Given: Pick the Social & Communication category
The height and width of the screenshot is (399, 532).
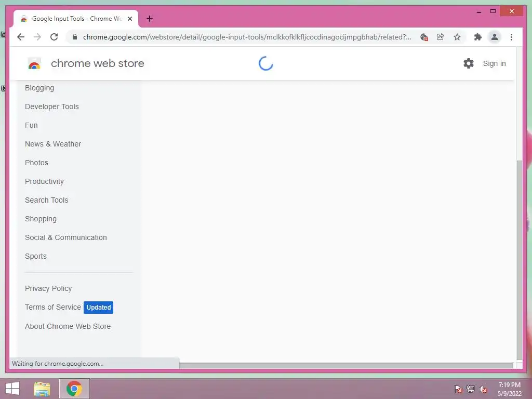Looking at the screenshot, I should 66,237.
